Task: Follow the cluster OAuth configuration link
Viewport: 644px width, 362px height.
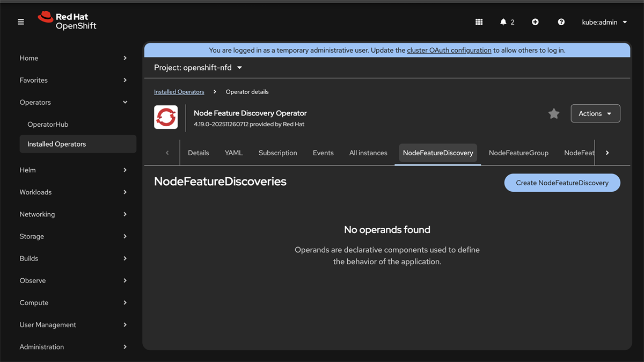Action: (x=449, y=50)
